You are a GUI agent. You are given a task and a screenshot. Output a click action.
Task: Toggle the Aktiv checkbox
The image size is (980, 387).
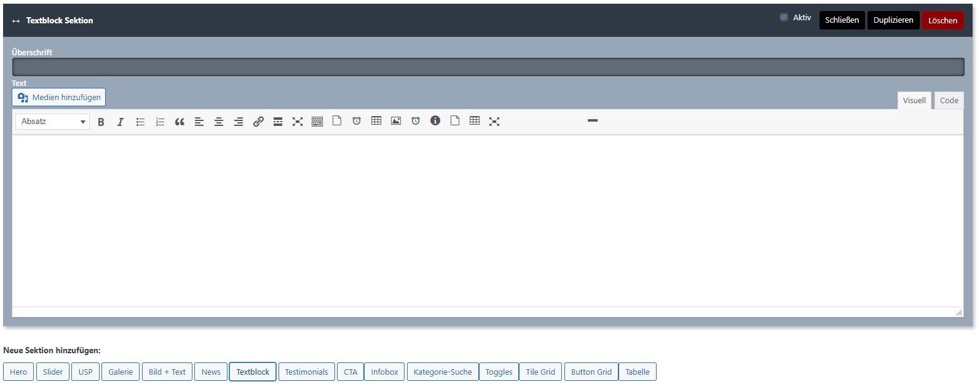pyautogui.click(x=784, y=18)
